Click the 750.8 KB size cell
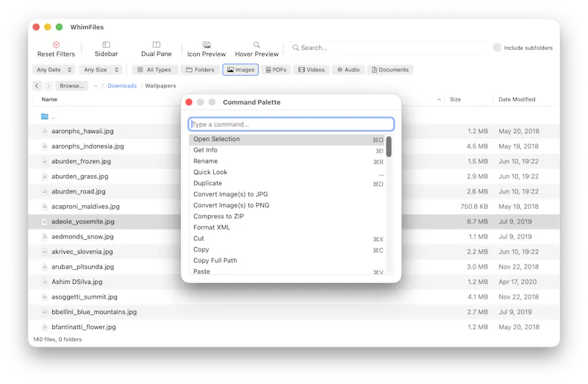This screenshot has height=384, width=588. (x=474, y=207)
